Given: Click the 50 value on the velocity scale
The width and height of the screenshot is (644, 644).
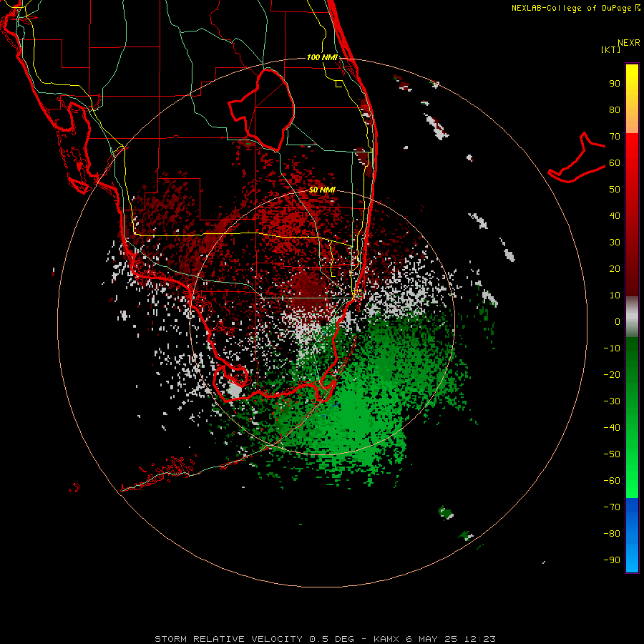Looking at the screenshot, I should click(x=615, y=190).
